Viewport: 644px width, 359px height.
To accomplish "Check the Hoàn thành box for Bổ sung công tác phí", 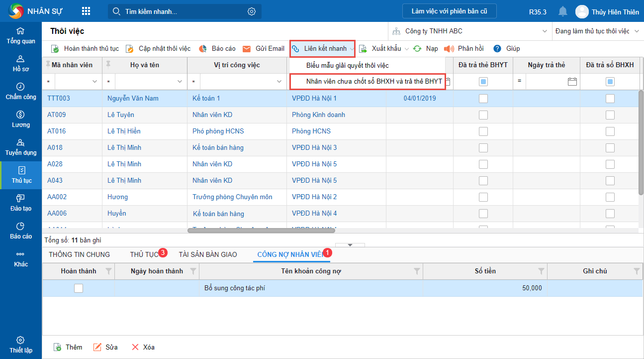I will (79, 288).
